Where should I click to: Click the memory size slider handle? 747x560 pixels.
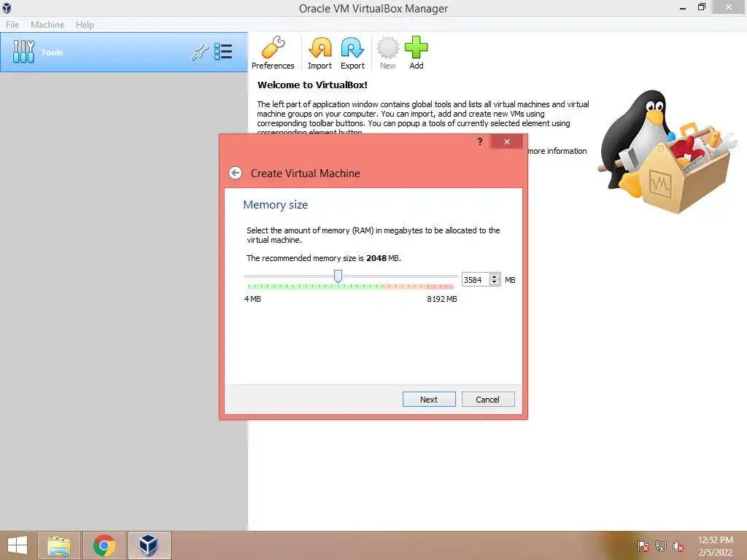tap(338, 276)
